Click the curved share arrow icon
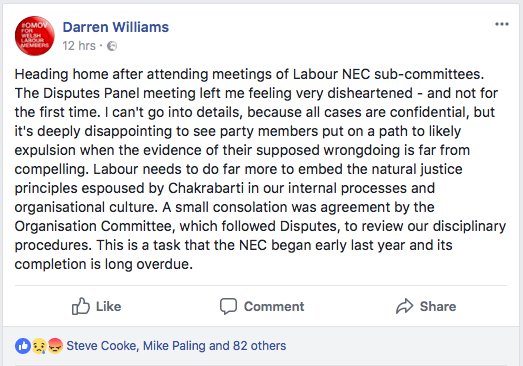Screen dimensions: 523x366 coord(405,306)
